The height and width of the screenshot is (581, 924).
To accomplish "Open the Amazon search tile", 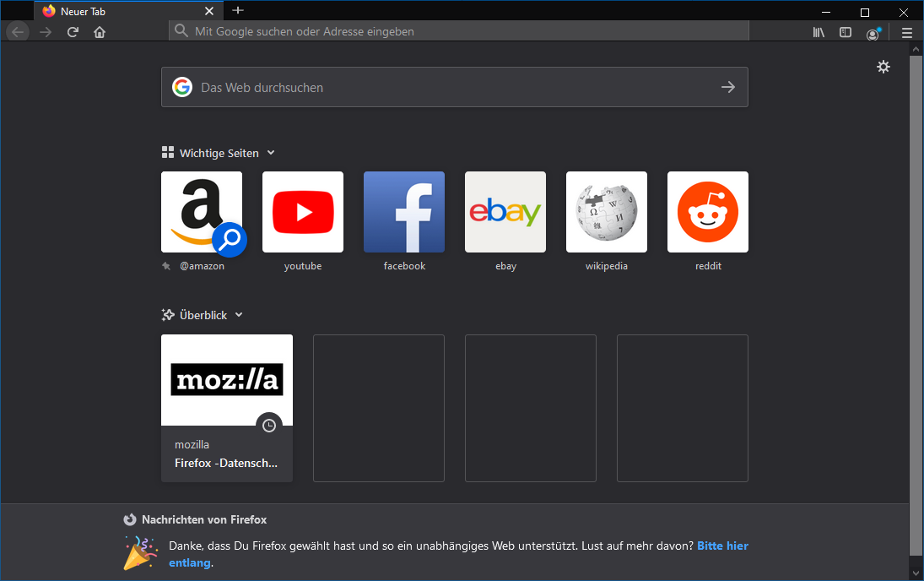I will coord(202,212).
